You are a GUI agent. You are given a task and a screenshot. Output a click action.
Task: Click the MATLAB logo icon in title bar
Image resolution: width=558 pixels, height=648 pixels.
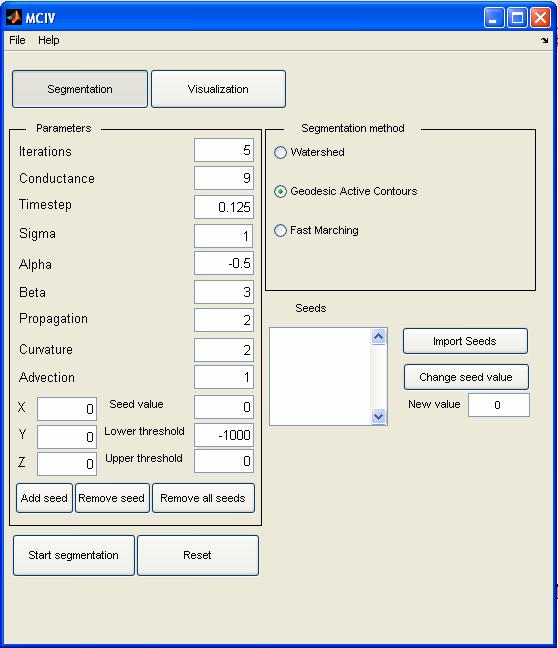[x=14, y=17]
